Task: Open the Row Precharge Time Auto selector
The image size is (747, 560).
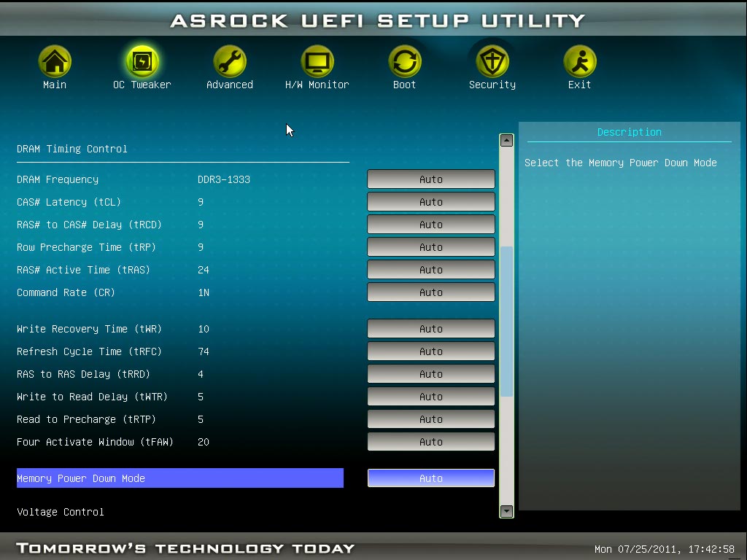Action: pos(431,247)
